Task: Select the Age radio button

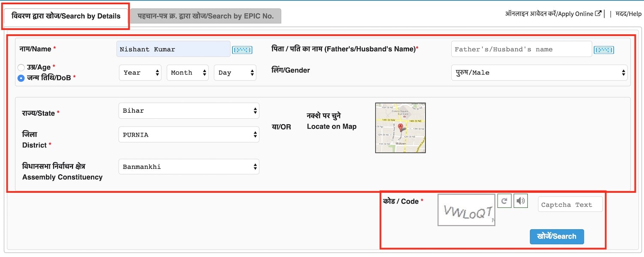Action: point(21,68)
